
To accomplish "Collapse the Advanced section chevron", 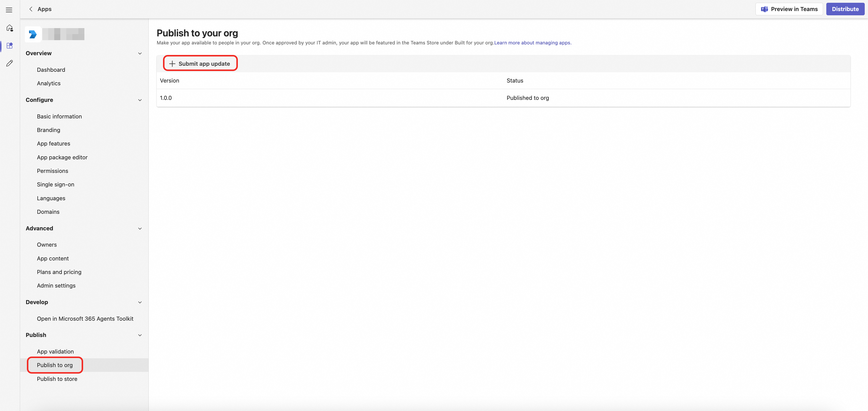I will pos(140,229).
